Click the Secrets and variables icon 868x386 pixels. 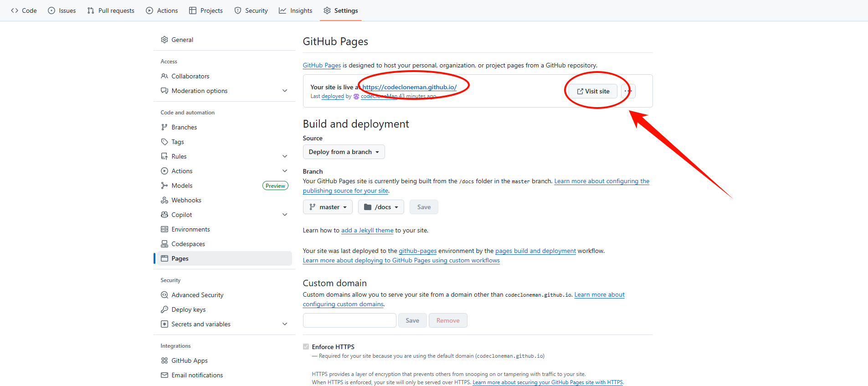pyautogui.click(x=164, y=324)
